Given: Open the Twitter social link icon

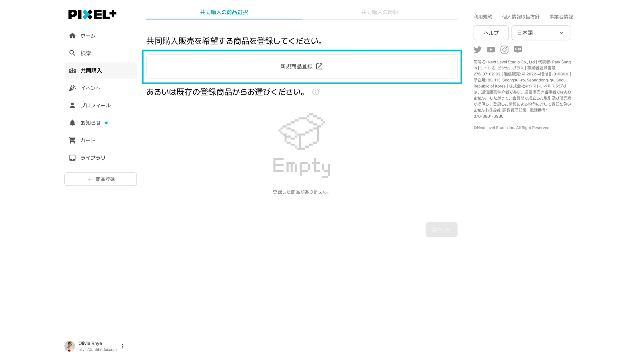Looking at the screenshot, I should point(477,50).
